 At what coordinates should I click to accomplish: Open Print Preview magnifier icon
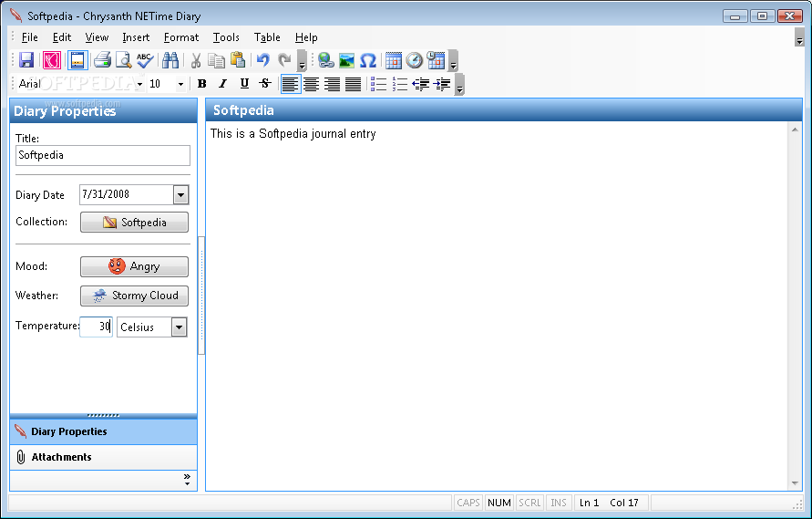[123, 60]
